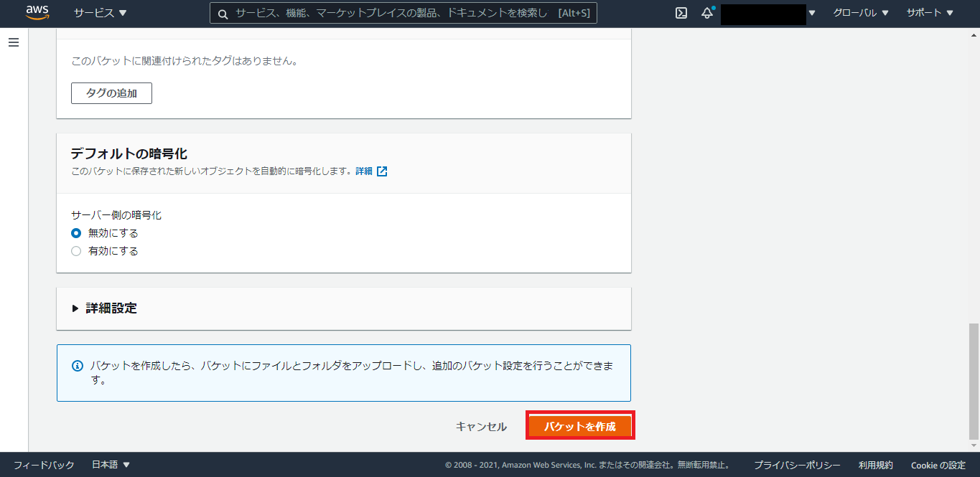
Task: Expand the 詳細設定 section
Action: [x=105, y=308]
